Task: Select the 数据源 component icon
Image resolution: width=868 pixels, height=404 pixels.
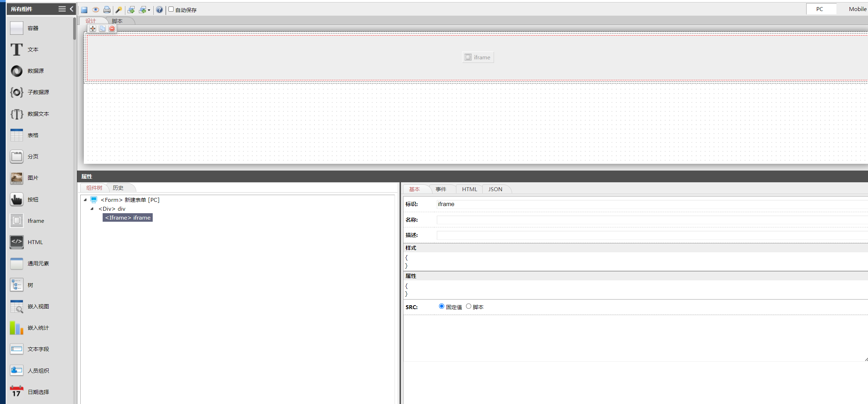Action: [x=16, y=71]
